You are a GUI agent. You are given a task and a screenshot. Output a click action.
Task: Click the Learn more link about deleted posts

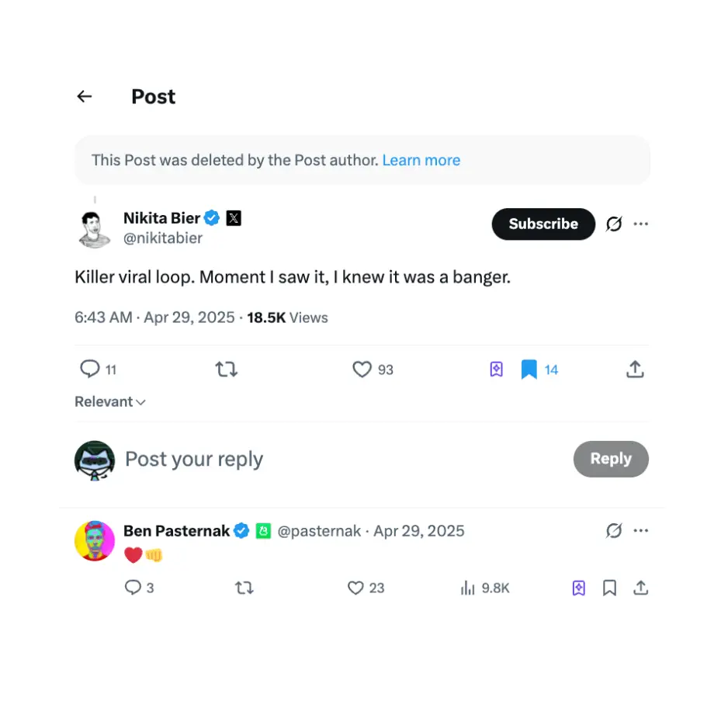coord(421,160)
